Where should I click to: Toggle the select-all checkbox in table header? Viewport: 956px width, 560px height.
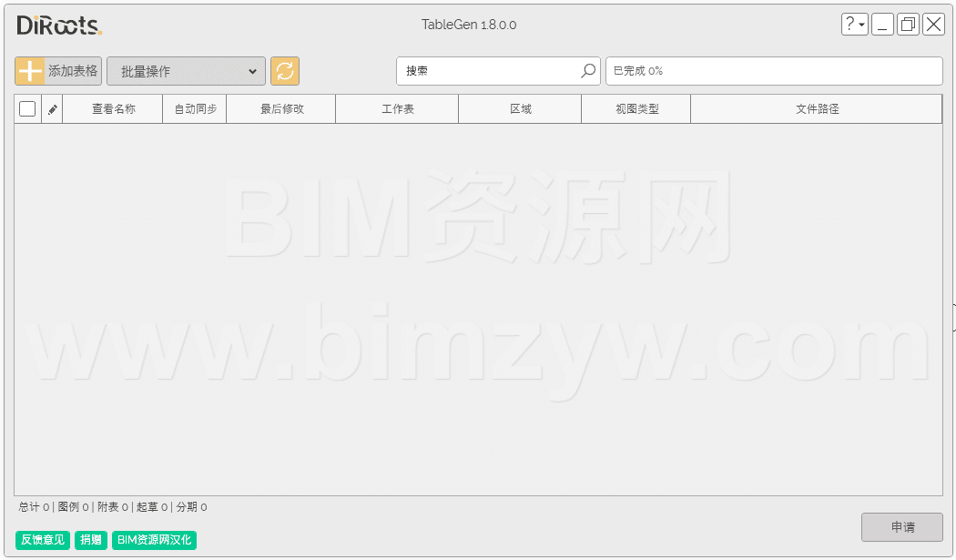(27, 109)
